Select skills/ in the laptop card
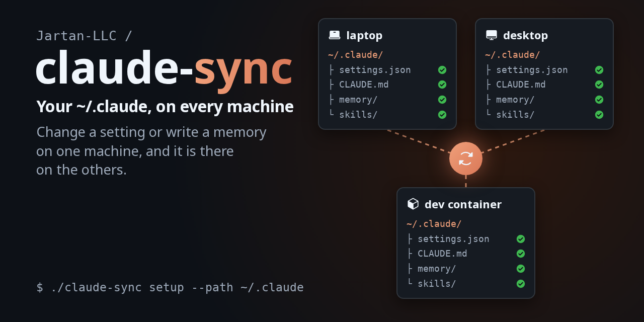 [358, 114]
